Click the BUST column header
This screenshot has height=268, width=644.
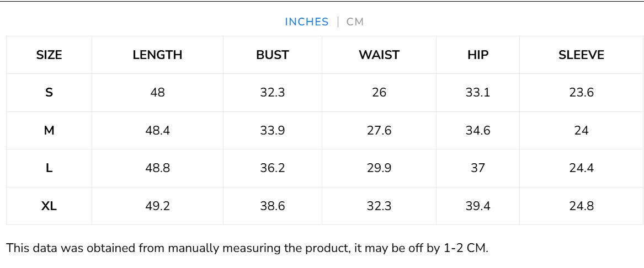273,55
